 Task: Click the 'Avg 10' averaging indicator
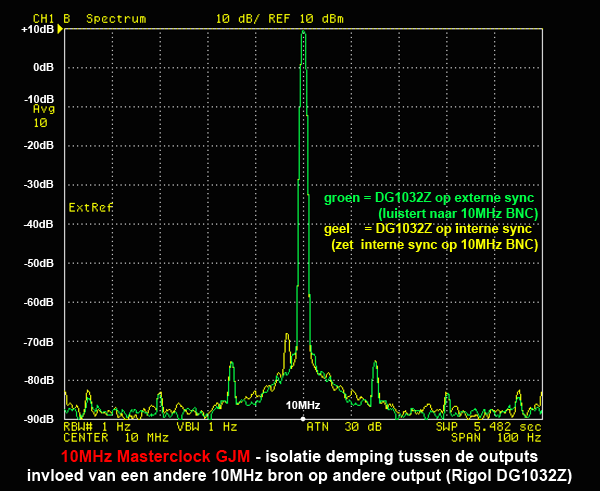pos(43,116)
